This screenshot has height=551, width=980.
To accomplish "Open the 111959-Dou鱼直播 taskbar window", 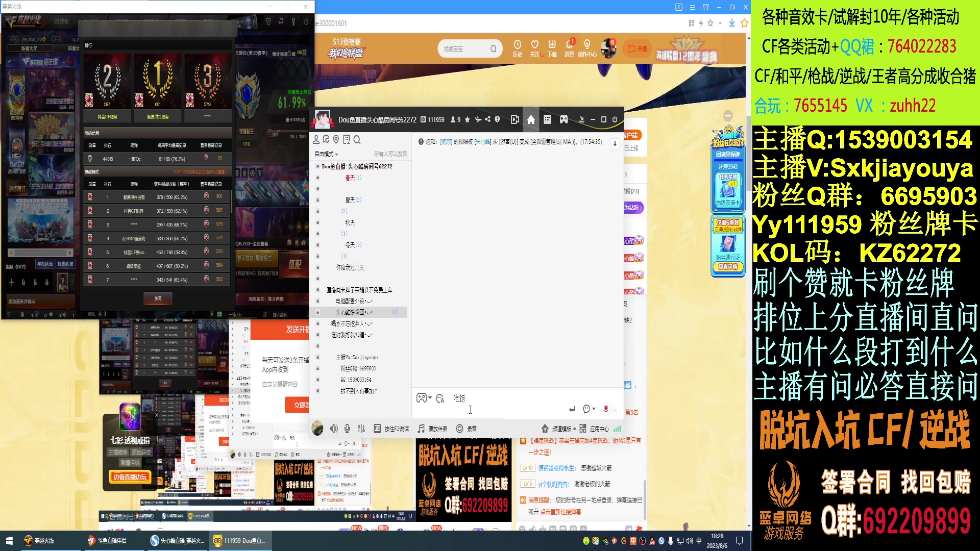I will click(x=240, y=541).
